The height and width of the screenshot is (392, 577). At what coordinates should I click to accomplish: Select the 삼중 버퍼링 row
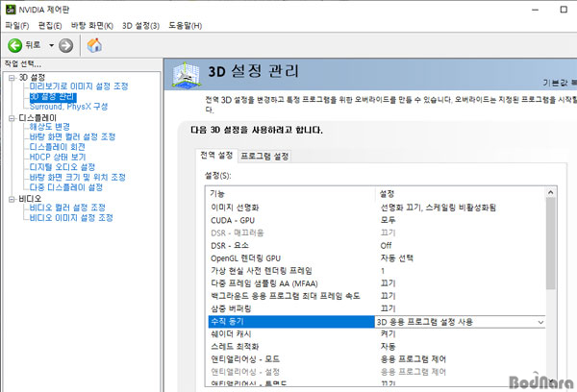[376, 309]
